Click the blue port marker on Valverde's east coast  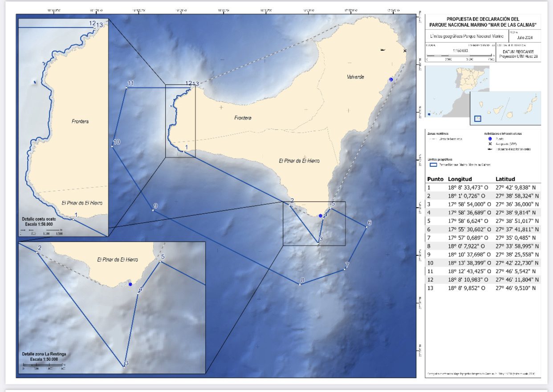coord(390,80)
